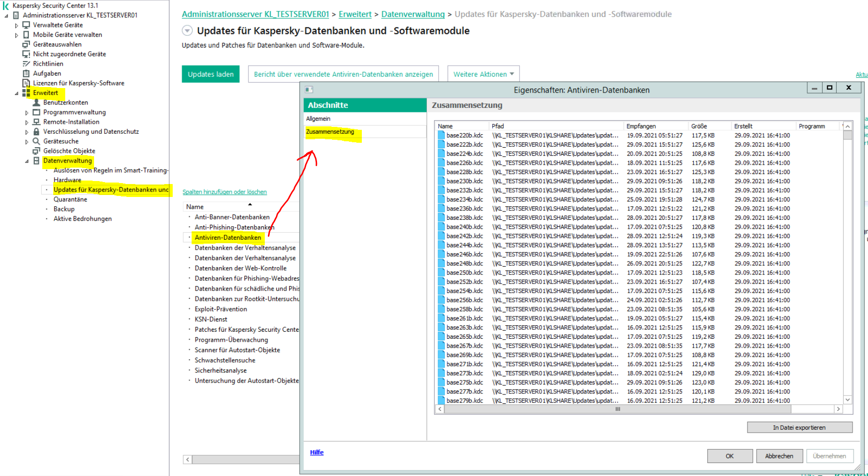Open the Hilfe link
868x476 pixels.
[317, 453]
